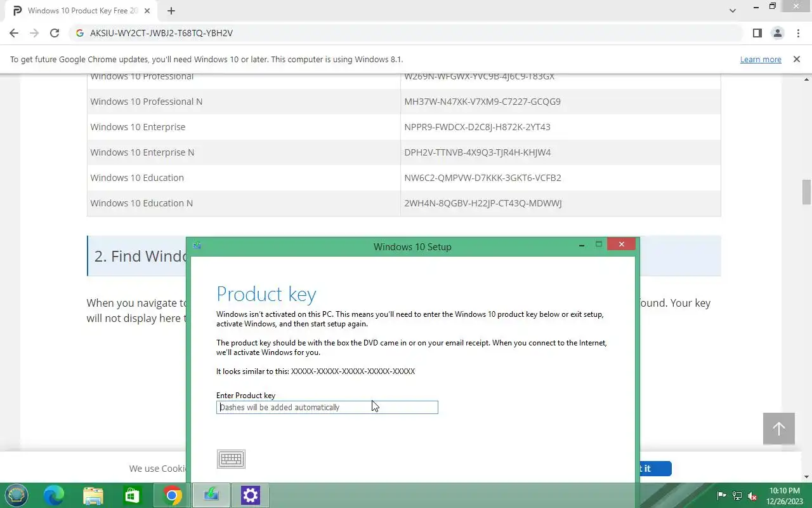Open the Chrome tab search chevron
The width and height of the screenshot is (812, 508).
point(733,11)
